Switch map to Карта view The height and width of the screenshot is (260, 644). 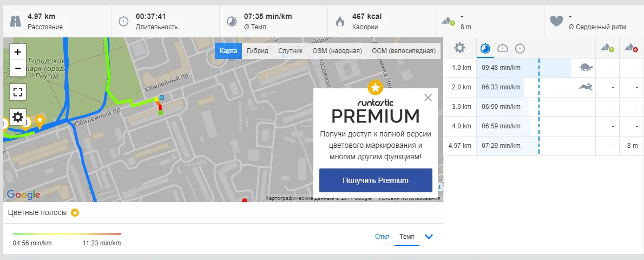point(228,51)
